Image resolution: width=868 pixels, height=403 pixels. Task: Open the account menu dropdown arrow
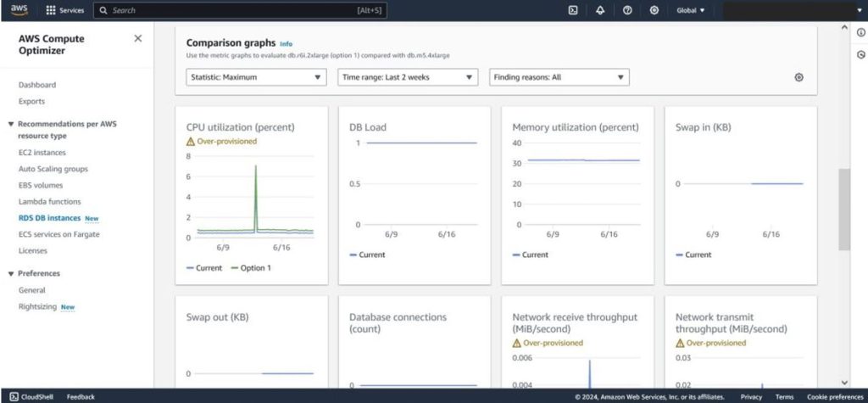(860, 10)
